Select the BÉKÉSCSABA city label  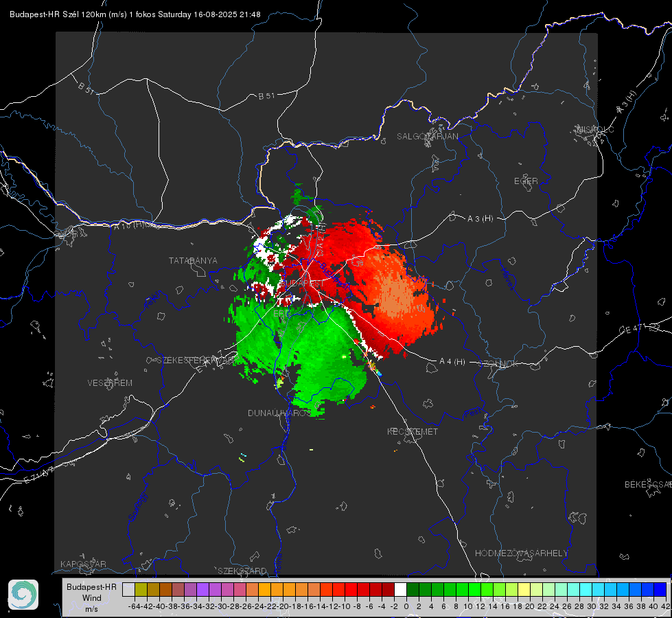click(648, 484)
